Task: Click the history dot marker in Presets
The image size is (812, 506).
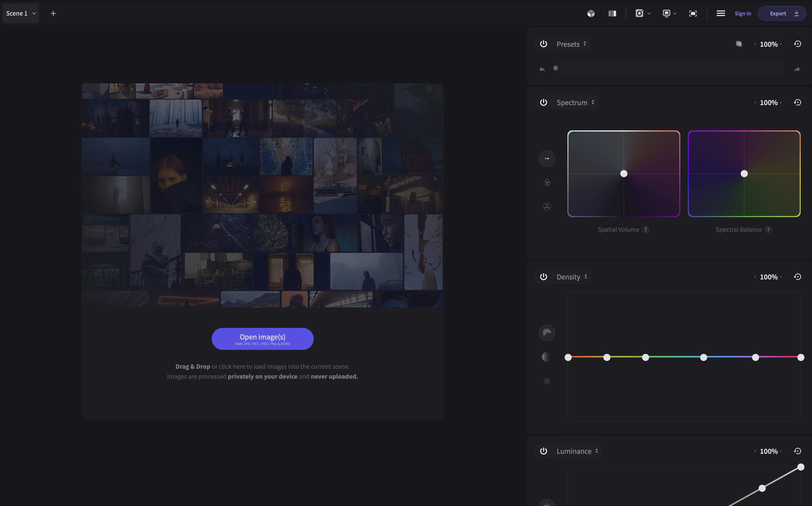Action: (556, 68)
